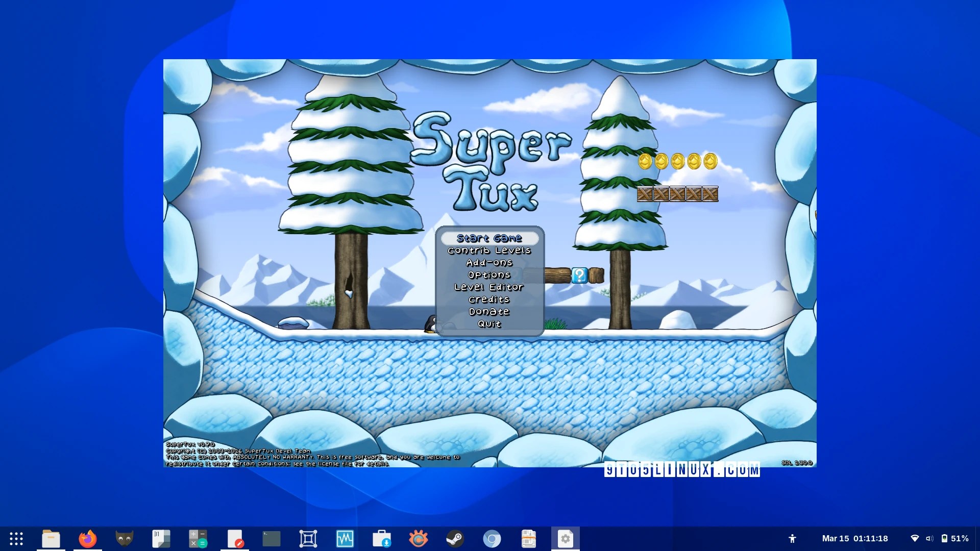Select "Start Game" in SuperTux menu
980x551 pixels.
click(490, 238)
